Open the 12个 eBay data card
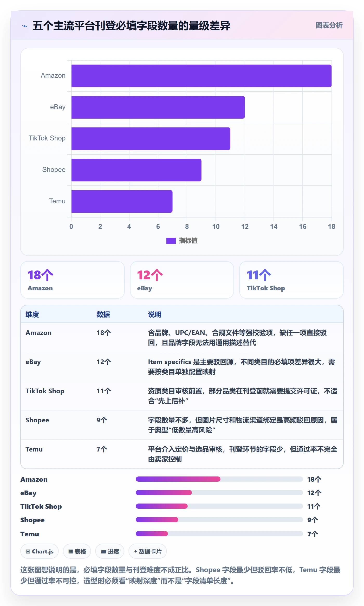The height and width of the screenshot is (606, 364). [x=182, y=280]
